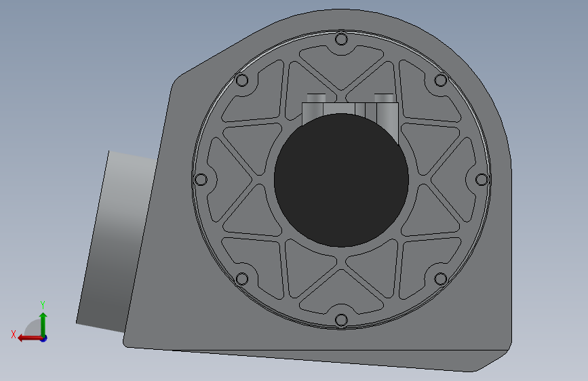Select the lower-right flange bolt hole
Screen dimensions: 588x381
click(x=441, y=279)
